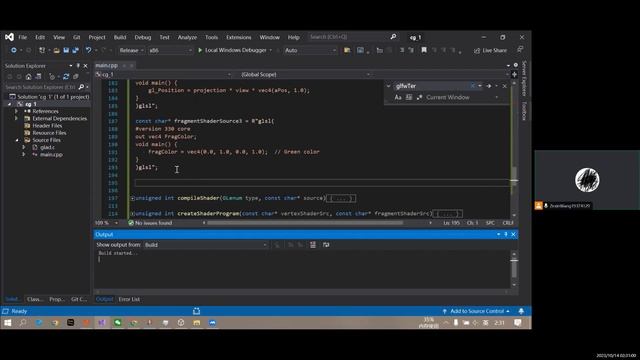Click the Save All toolbar icon
Viewport: 640px width, 360px height.
tap(76, 50)
